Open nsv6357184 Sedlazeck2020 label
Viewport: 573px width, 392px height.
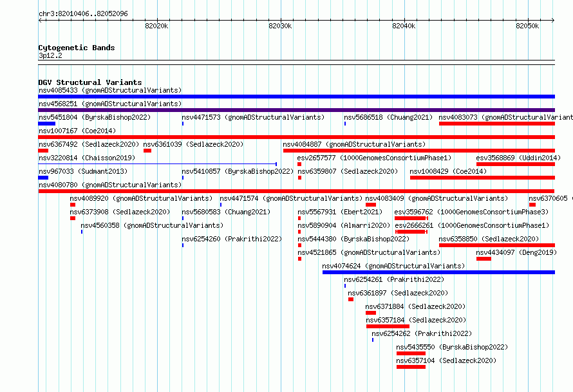416,320
